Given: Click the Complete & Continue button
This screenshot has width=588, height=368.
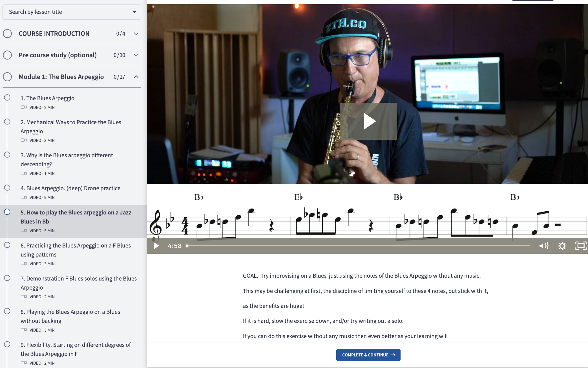Looking at the screenshot, I should (x=368, y=355).
